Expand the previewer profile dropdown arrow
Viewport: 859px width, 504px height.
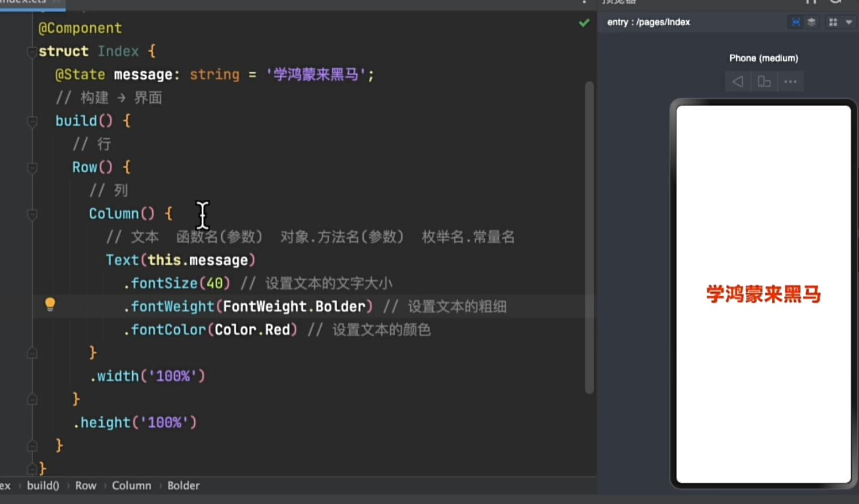point(849,22)
